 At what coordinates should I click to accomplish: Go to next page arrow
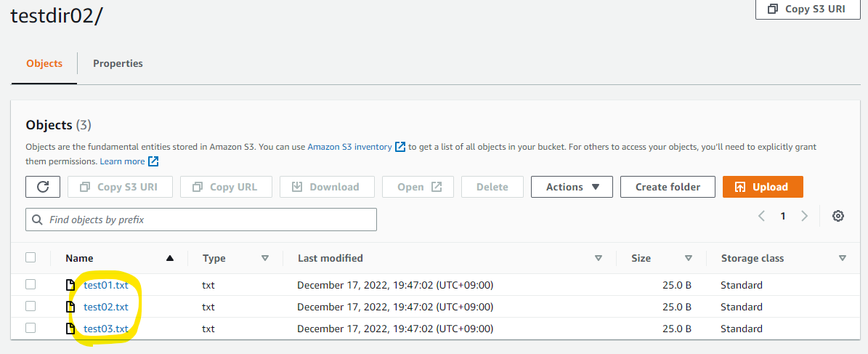[x=804, y=216]
